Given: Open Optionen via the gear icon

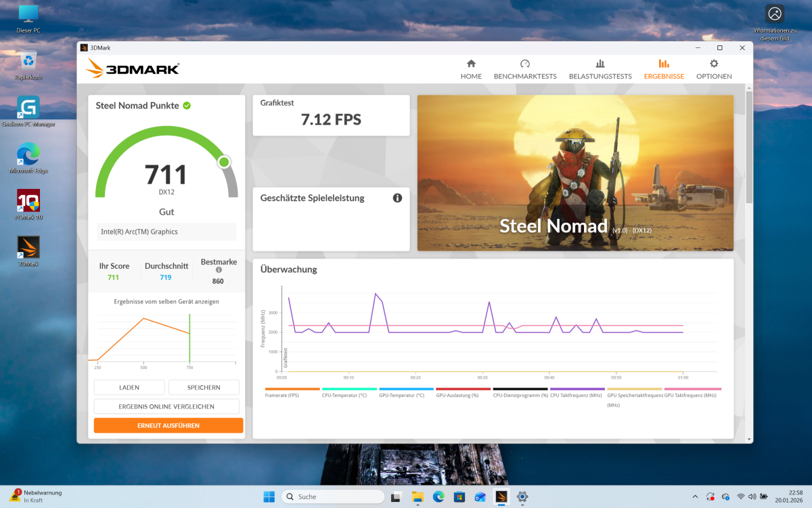Looking at the screenshot, I should click(x=713, y=64).
